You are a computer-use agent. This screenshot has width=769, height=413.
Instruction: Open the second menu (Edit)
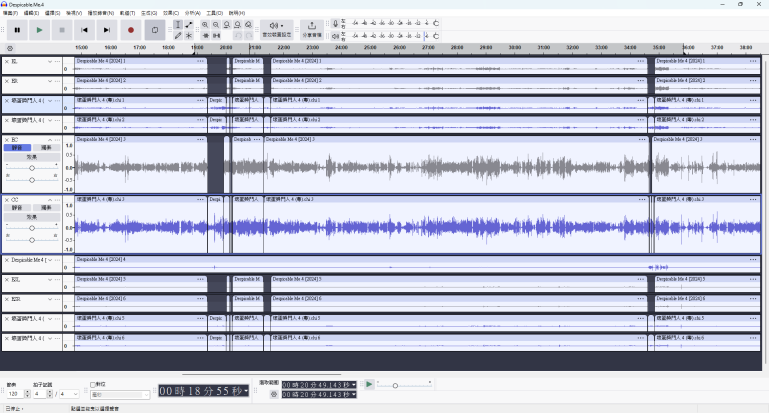tap(31, 13)
